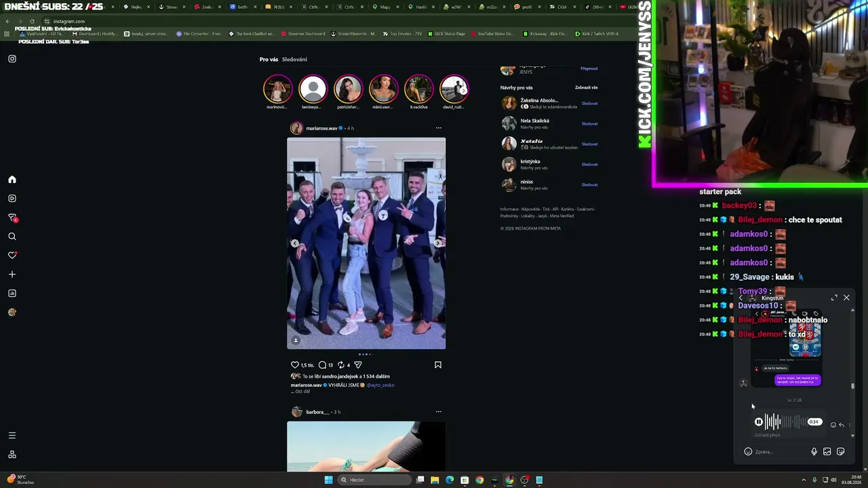Open the Windows Start menu
Image resolution: width=868 pixels, height=488 pixels.
pyautogui.click(x=328, y=480)
